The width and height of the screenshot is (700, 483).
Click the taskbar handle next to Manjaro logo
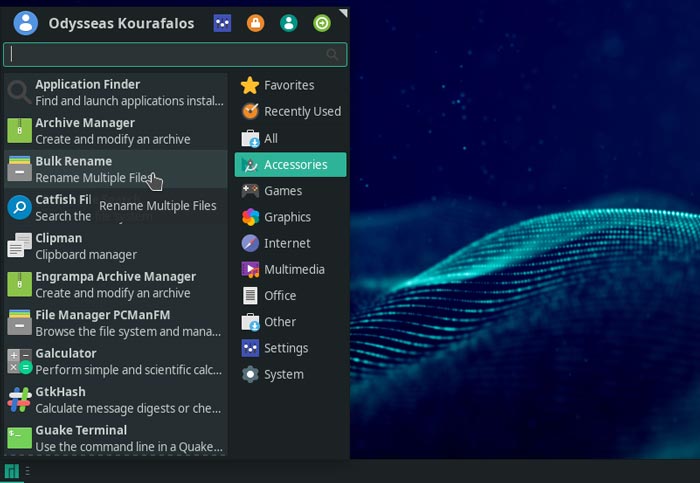27,471
